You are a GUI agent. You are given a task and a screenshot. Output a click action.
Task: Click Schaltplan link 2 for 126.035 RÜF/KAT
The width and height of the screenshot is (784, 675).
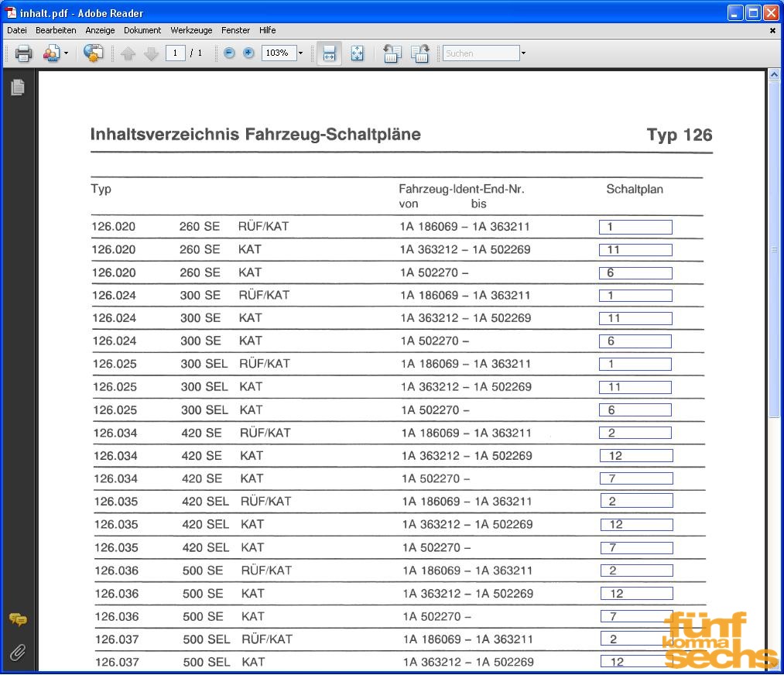coord(636,502)
